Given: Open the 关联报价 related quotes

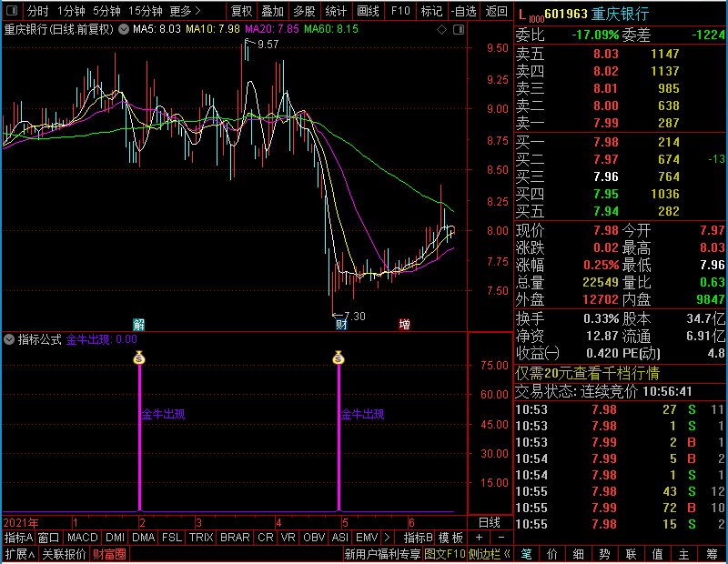Looking at the screenshot, I should (x=64, y=554).
